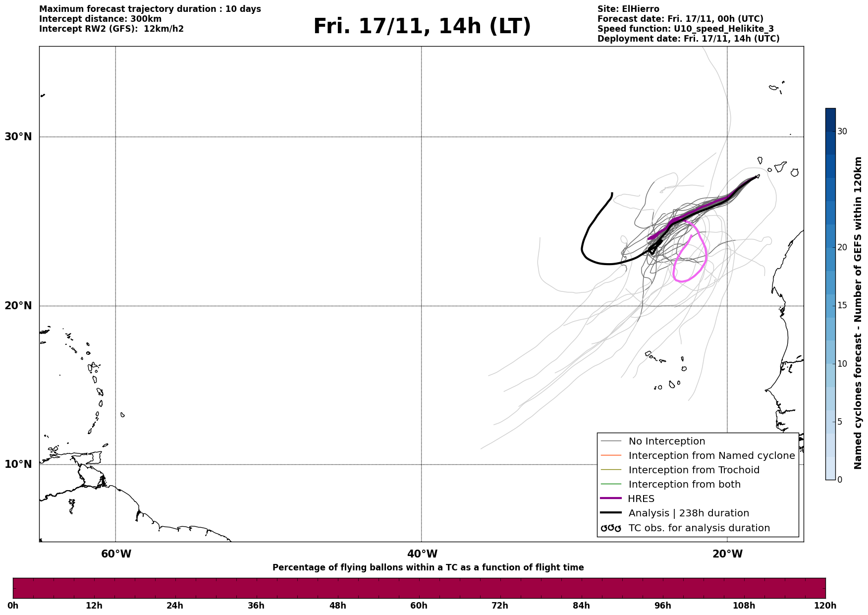Click the green Interception from both line
Viewport: 868px width, 615px height.
pyautogui.click(x=611, y=484)
